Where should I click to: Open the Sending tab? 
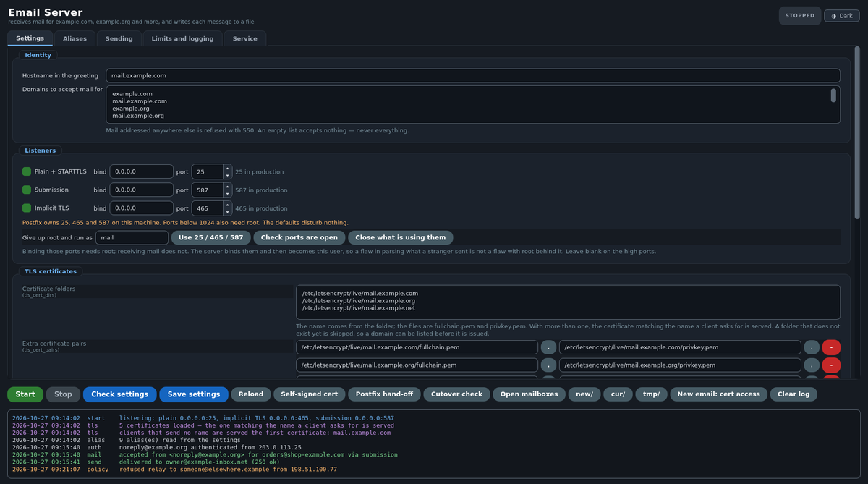coord(119,38)
